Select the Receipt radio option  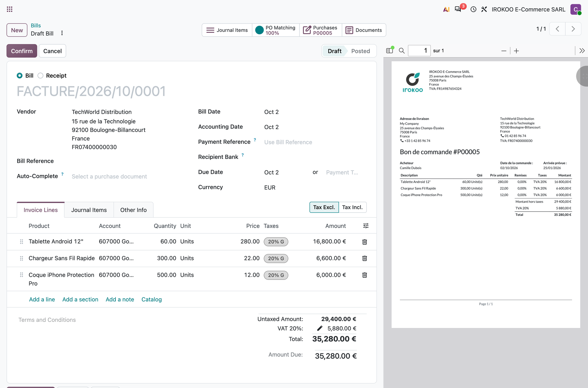click(x=40, y=76)
